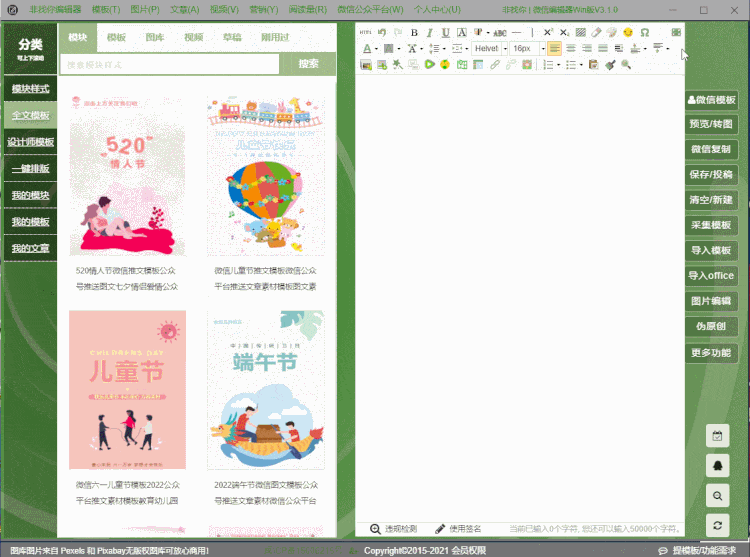Expand ordered list style dropdown

pos(559,65)
